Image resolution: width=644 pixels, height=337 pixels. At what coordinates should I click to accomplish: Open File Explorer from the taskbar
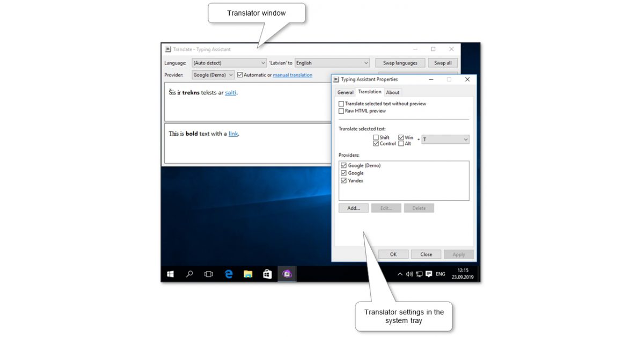pos(247,274)
